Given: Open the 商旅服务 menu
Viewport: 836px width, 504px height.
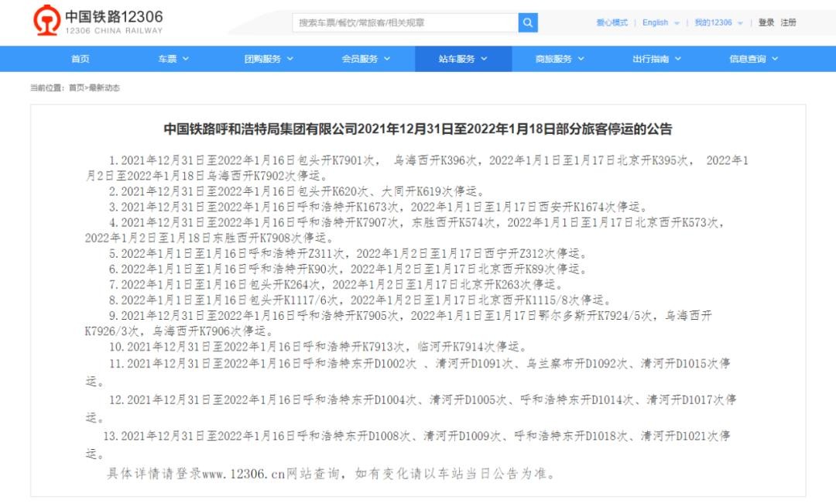Looking at the screenshot, I should click(x=560, y=59).
